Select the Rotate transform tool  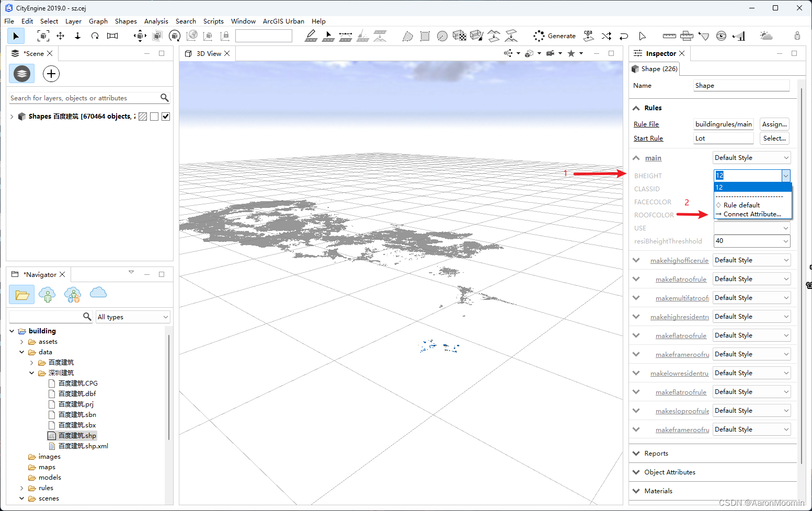click(x=175, y=36)
